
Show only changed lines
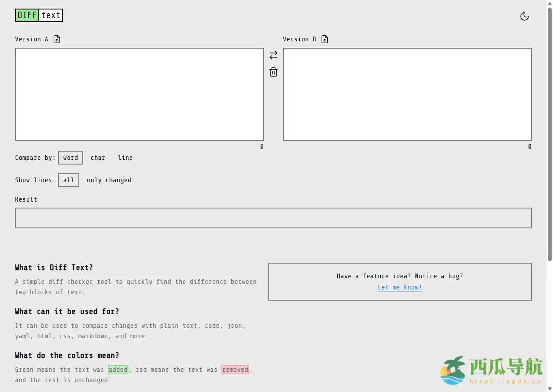click(x=109, y=180)
